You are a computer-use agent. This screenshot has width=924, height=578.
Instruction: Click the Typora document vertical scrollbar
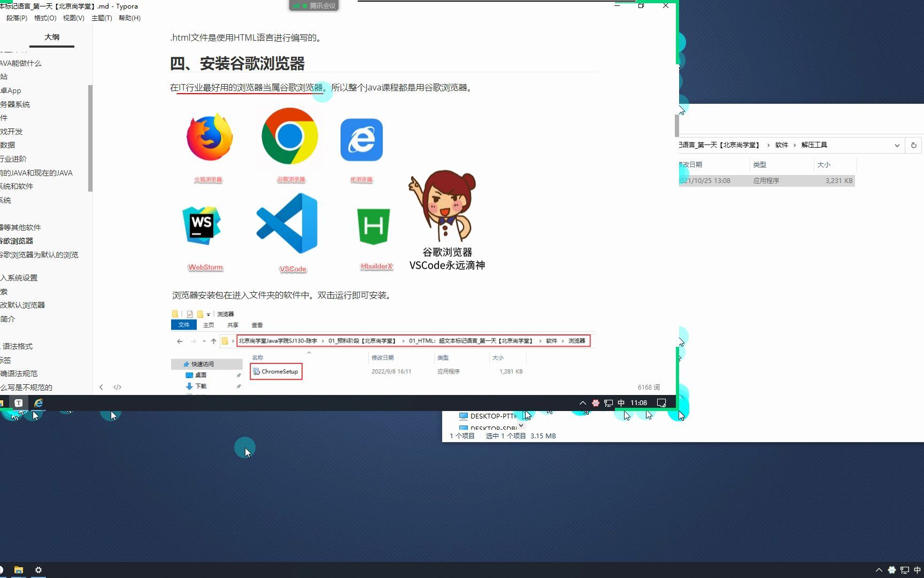676,126
